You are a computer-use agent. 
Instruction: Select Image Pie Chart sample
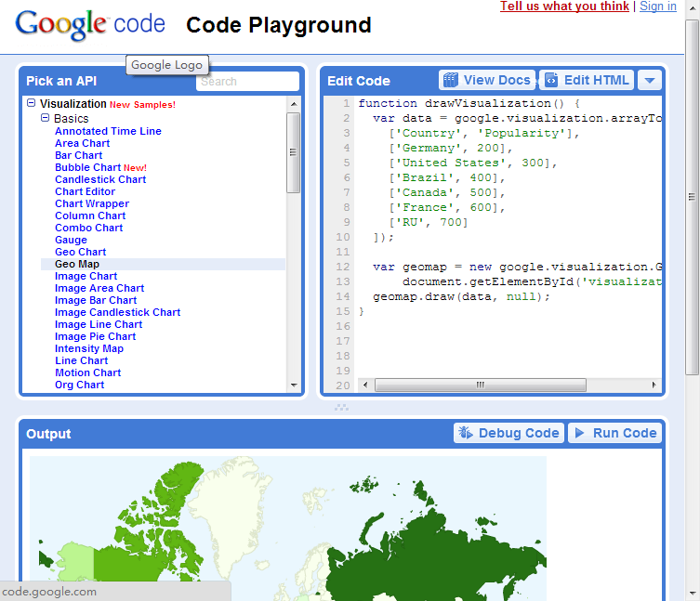click(95, 336)
